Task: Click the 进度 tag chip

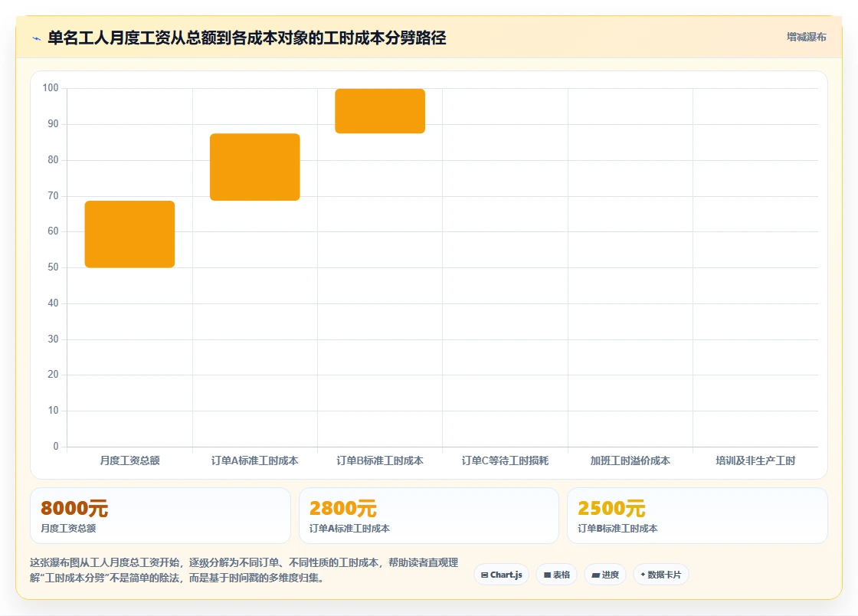Action: pos(605,575)
